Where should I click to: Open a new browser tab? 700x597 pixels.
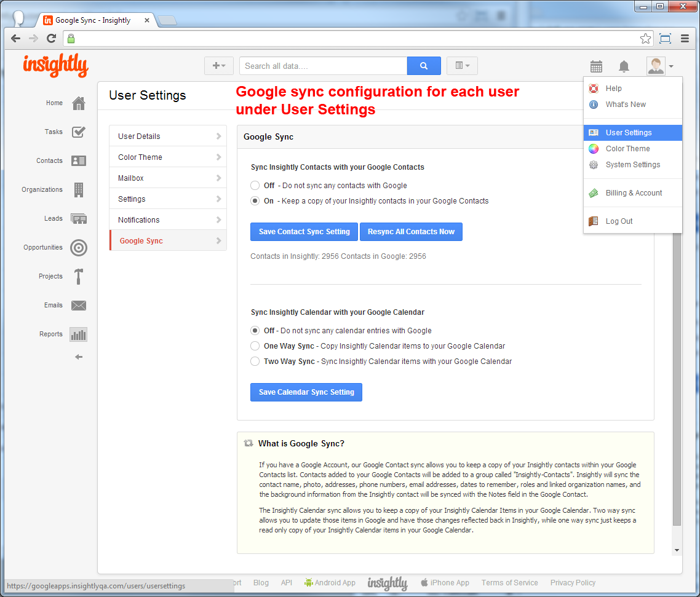click(167, 20)
